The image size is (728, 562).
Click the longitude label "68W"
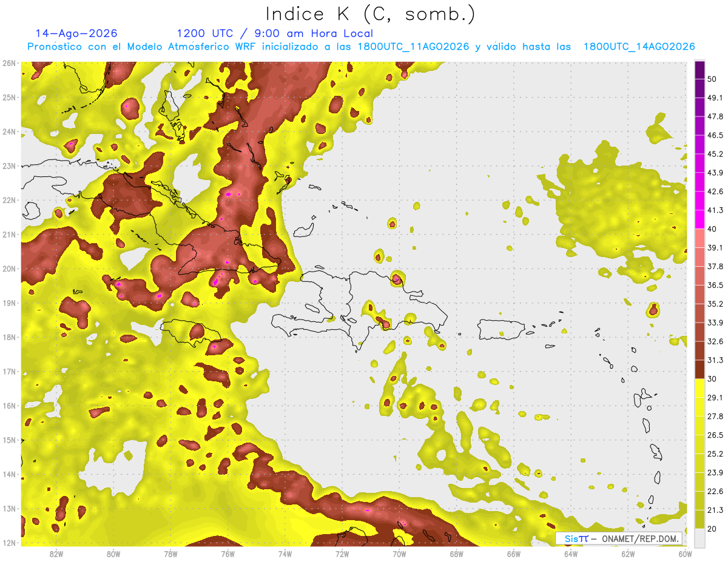(457, 554)
